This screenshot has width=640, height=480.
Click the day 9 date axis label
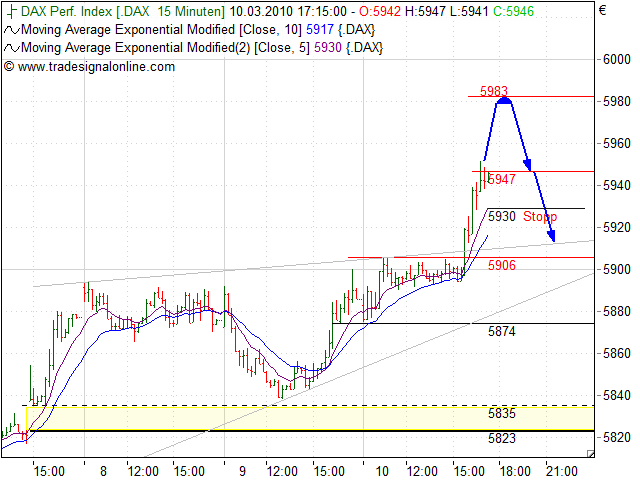[242, 471]
